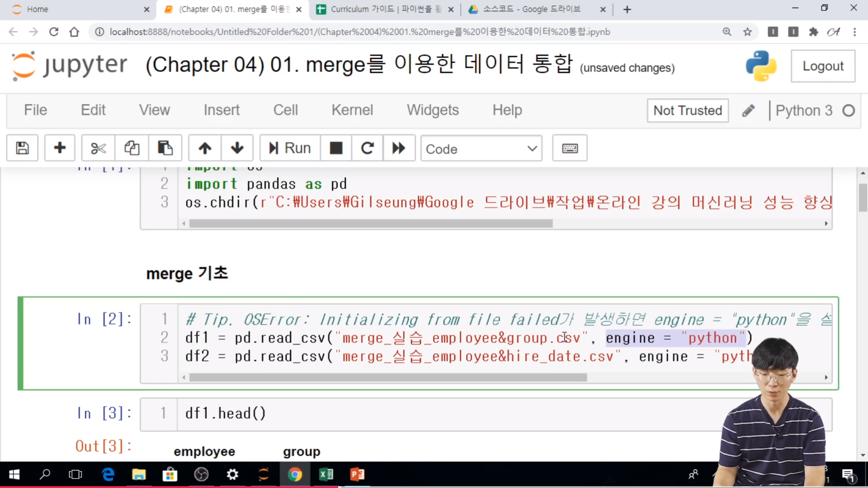Open the Kernel menu

pos(352,110)
